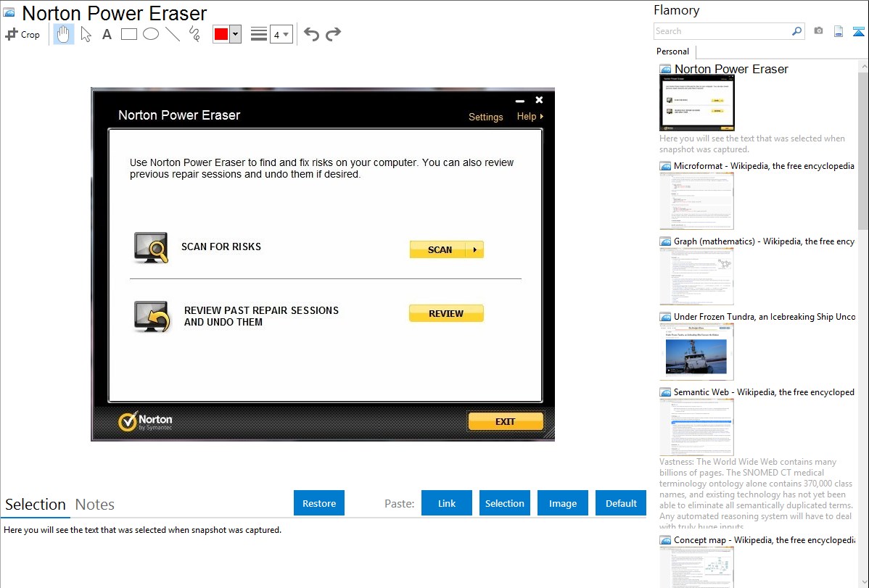Select the text annotation tool
Image resolution: width=869 pixels, height=588 pixels.
click(x=107, y=34)
